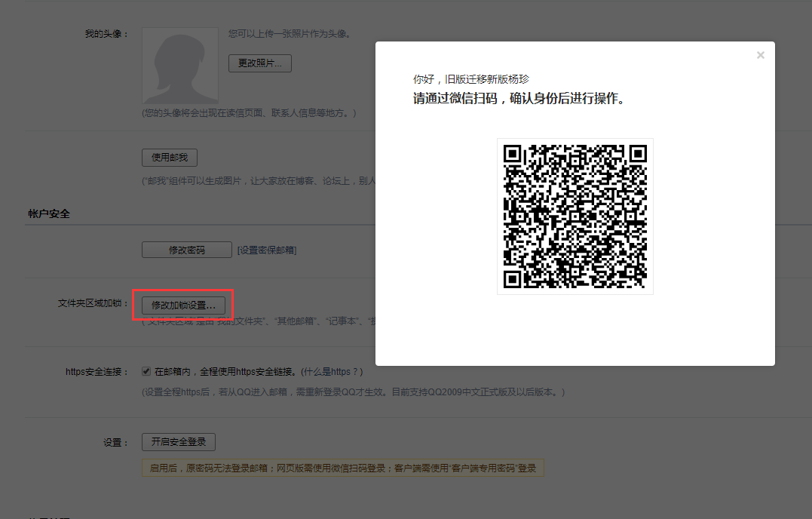Click the 我的头像 field label
Viewport: 812px width, 519px height.
coord(106,35)
